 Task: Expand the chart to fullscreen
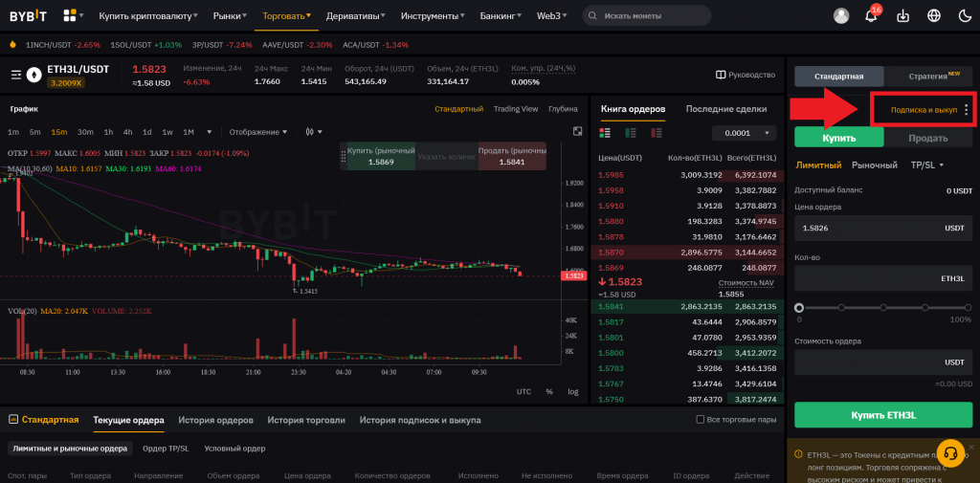click(577, 132)
